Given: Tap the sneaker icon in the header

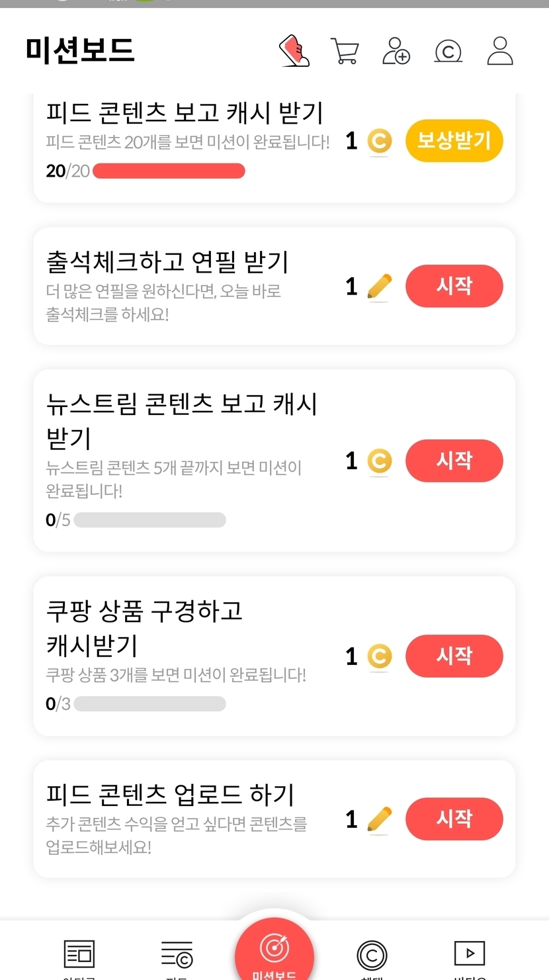Looking at the screenshot, I should 294,51.
